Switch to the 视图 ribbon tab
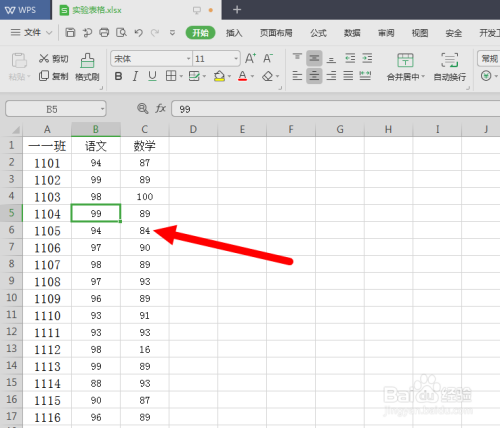The width and height of the screenshot is (500, 428). 420,33
